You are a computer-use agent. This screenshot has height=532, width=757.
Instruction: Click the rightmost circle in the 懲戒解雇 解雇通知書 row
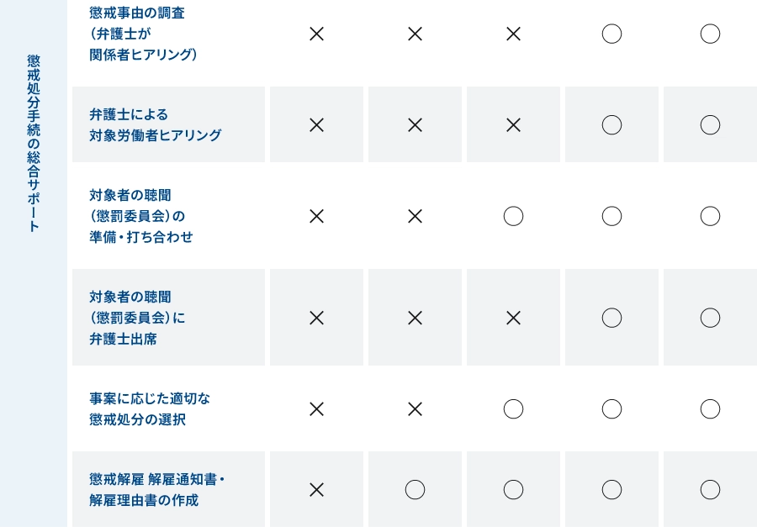(x=710, y=490)
